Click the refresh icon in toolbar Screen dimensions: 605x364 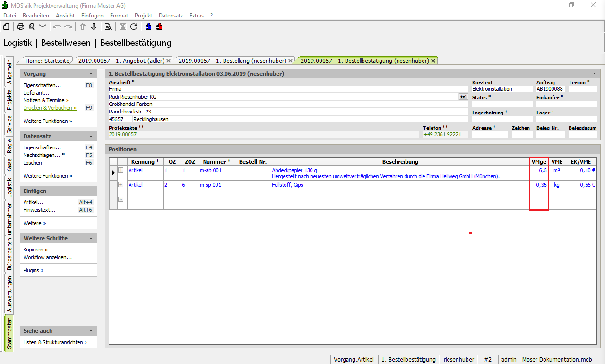(x=134, y=26)
